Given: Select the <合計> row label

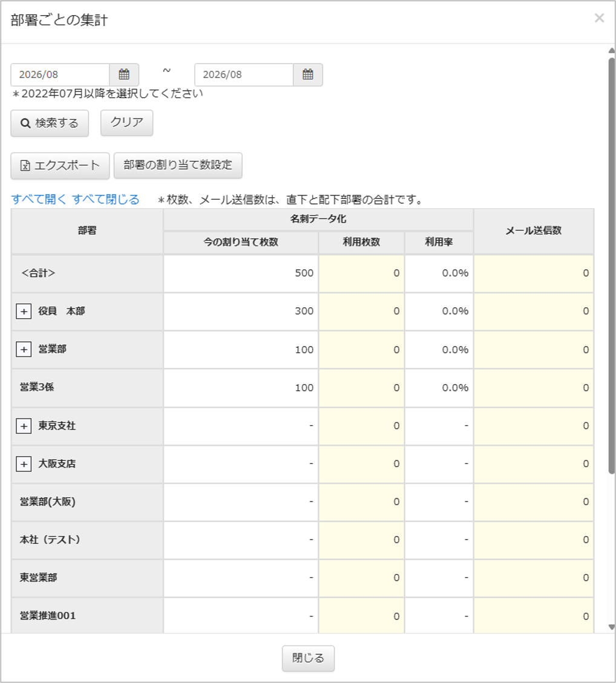Looking at the screenshot, I should coord(38,273).
